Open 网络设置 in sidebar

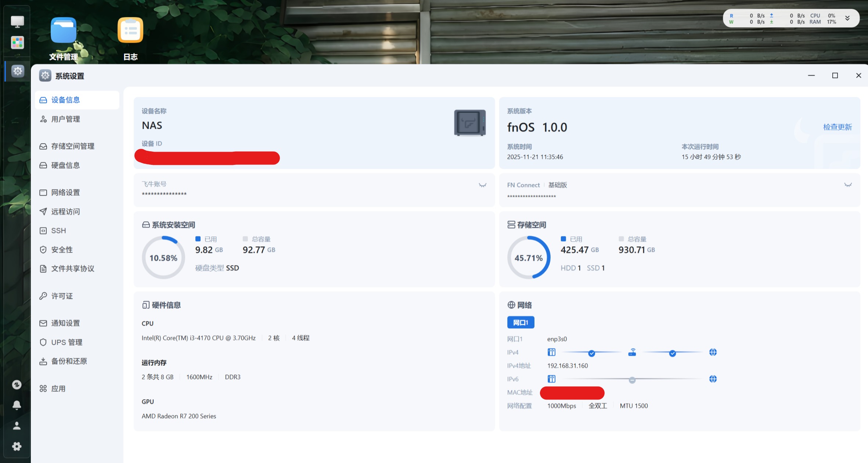click(65, 192)
